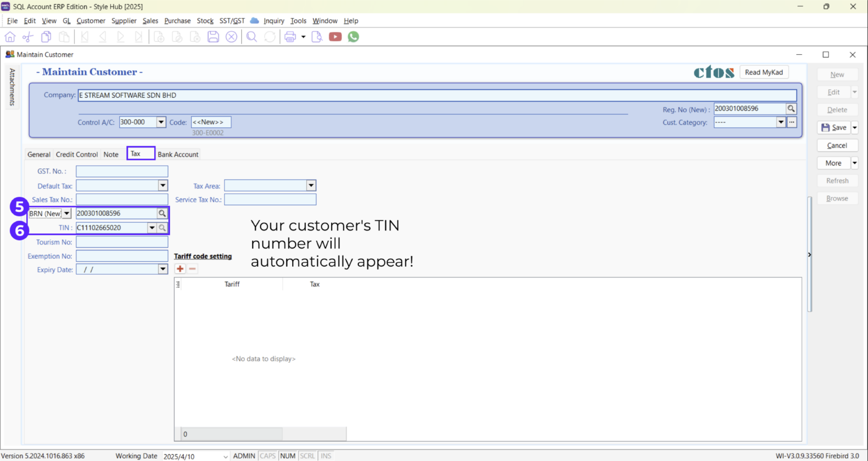Click the Tariff code setting link
This screenshot has width=868, height=461.
pos(203,256)
